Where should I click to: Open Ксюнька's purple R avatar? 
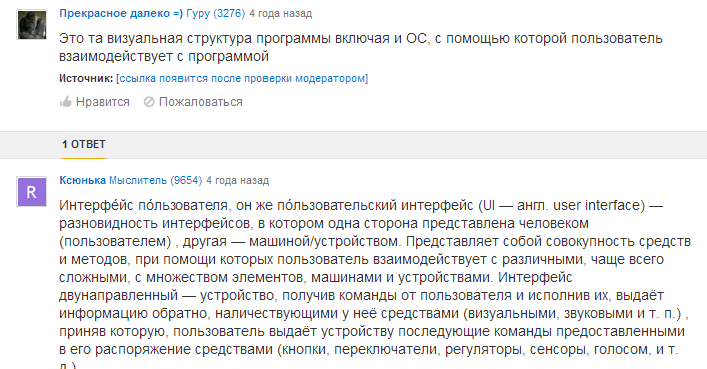pyautogui.click(x=32, y=192)
